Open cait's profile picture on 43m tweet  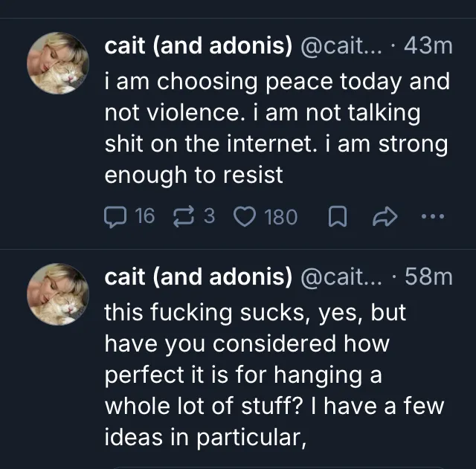58,63
